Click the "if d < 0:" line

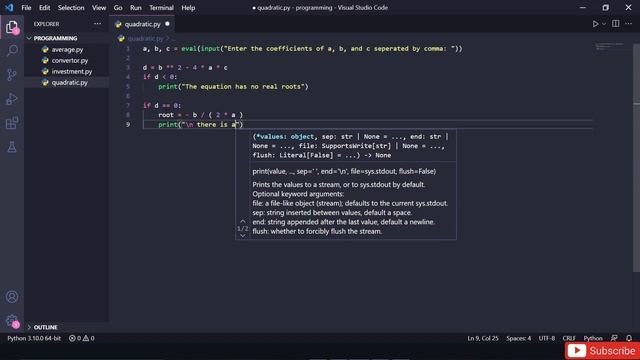point(160,77)
